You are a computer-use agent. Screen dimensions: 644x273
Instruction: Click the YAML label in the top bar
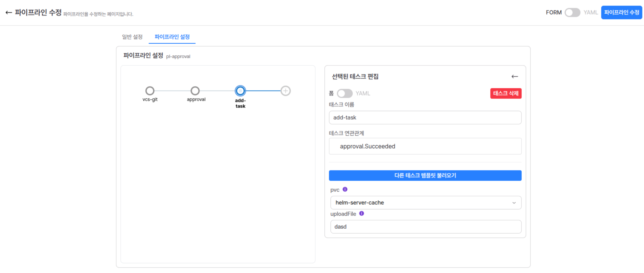[591, 13]
